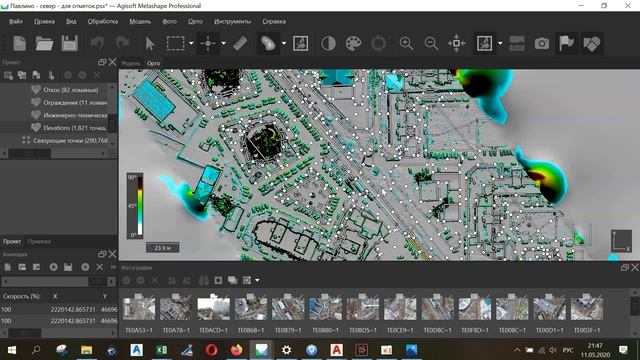Zoom out with the magnifier minus icon
The height and width of the screenshot is (360, 640).
pyautogui.click(x=431, y=43)
